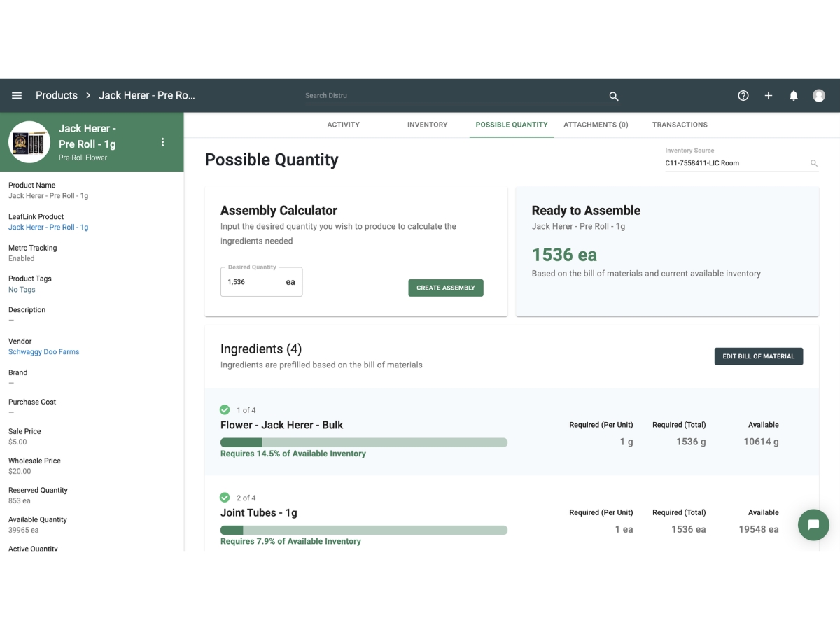Image resolution: width=840 pixels, height=630 pixels.
Task: Go to Products breadcrumb
Action: [x=57, y=95]
